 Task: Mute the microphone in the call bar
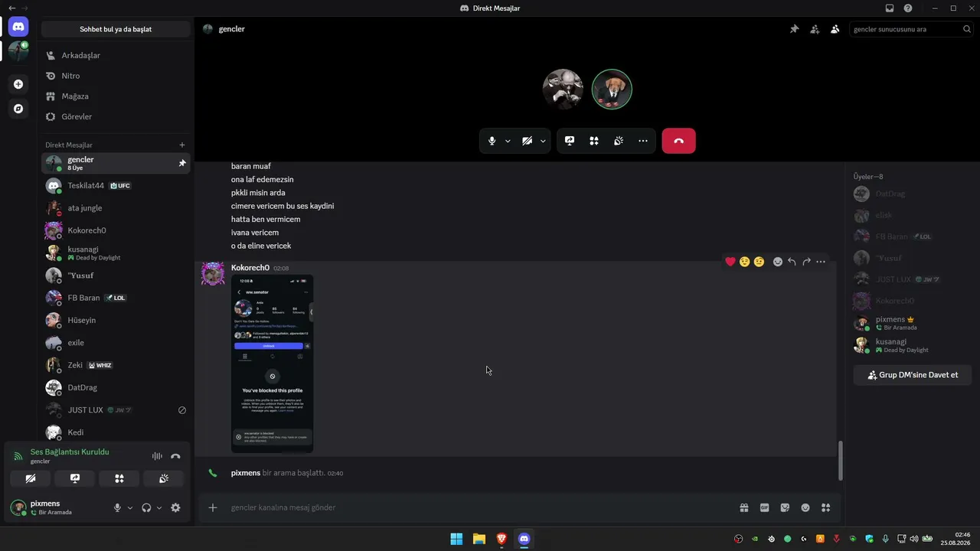tap(492, 141)
